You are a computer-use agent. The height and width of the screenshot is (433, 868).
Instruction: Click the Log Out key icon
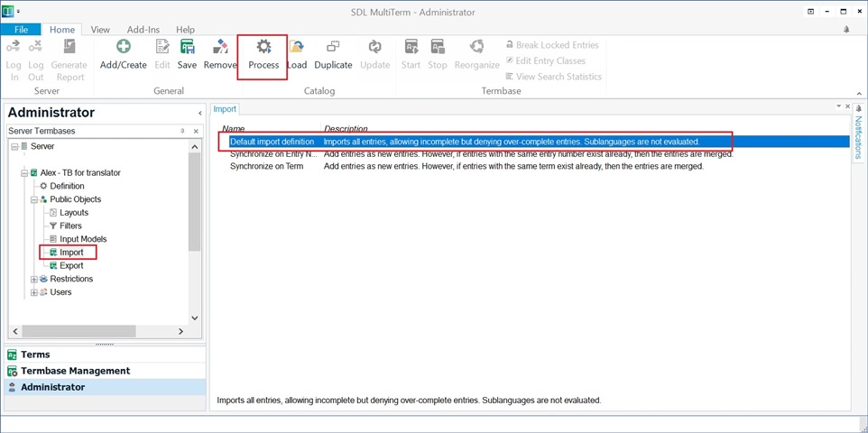tap(36, 47)
